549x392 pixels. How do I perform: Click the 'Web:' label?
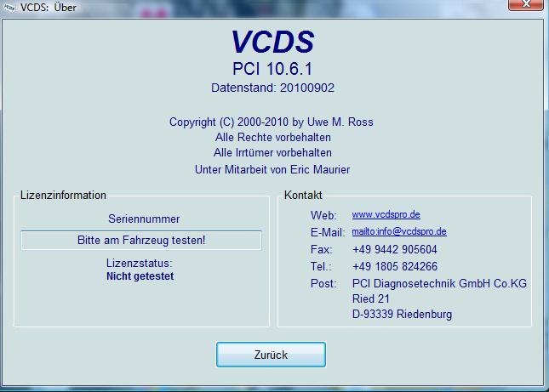(323, 215)
